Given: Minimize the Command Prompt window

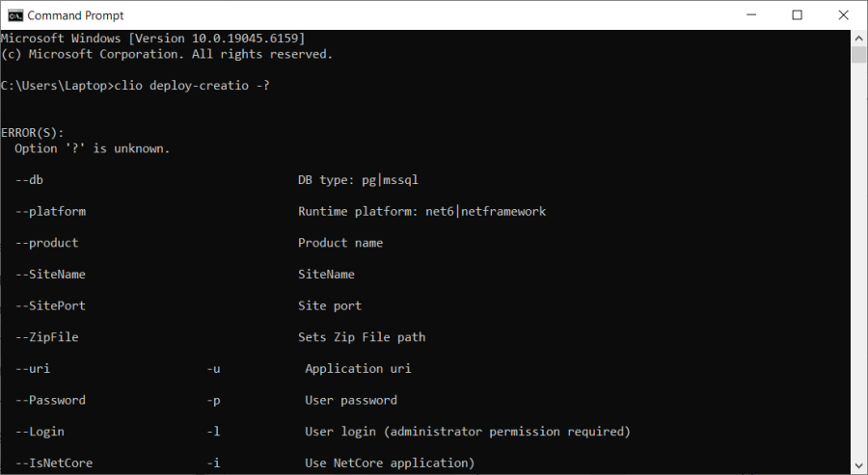Looking at the screenshot, I should point(751,14).
